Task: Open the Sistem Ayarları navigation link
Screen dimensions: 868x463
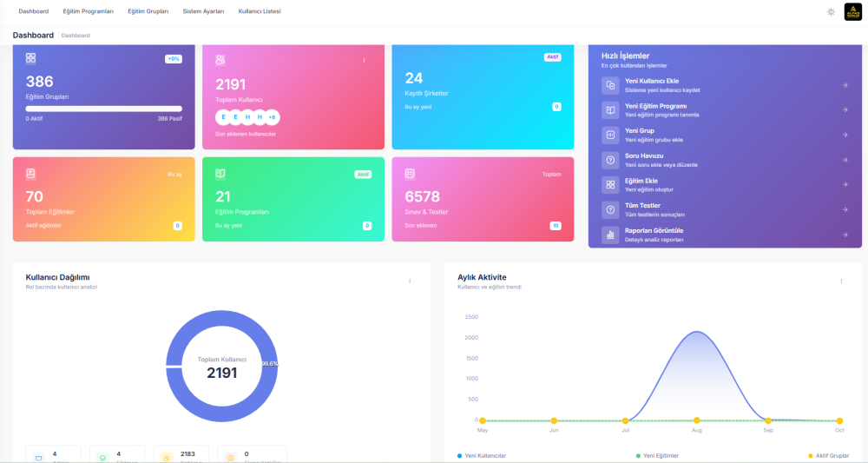Action: pos(203,11)
